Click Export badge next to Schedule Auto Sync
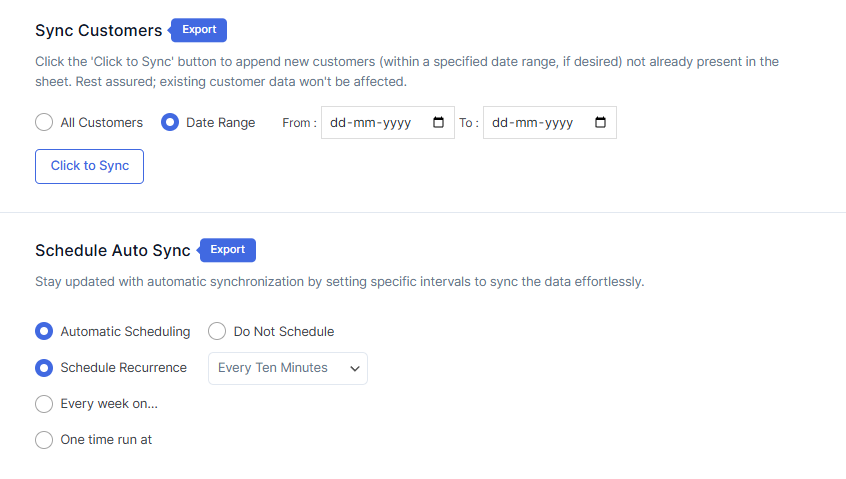 point(227,250)
